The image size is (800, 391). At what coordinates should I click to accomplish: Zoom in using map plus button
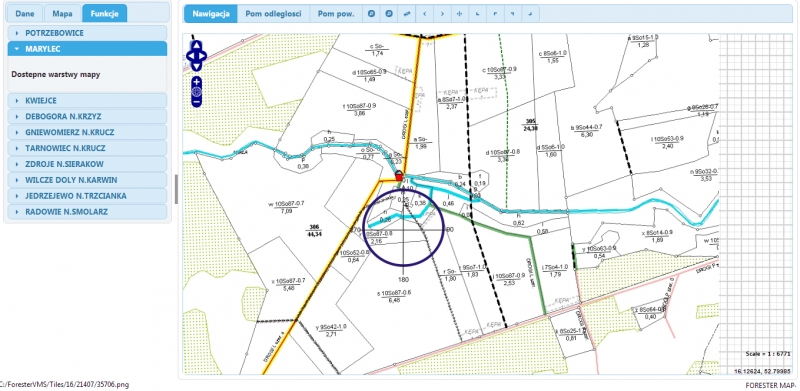196,82
